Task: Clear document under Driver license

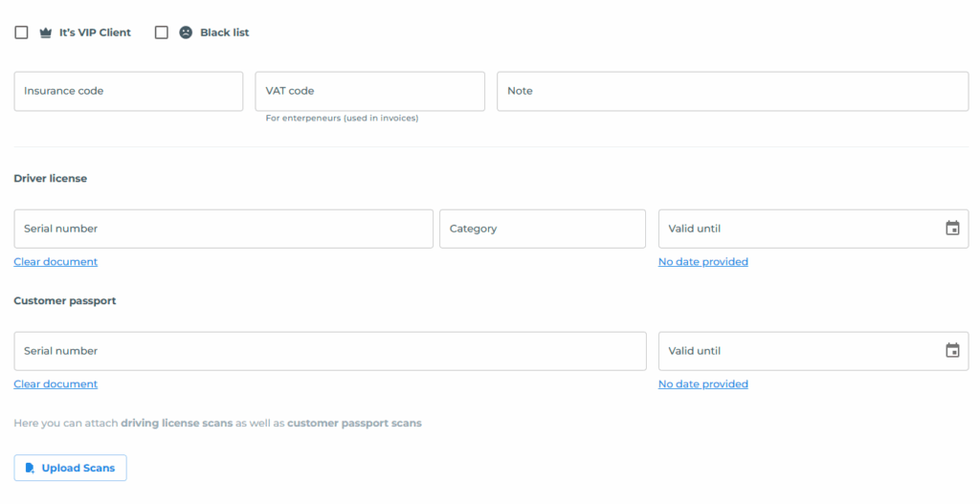Action: pos(56,262)
